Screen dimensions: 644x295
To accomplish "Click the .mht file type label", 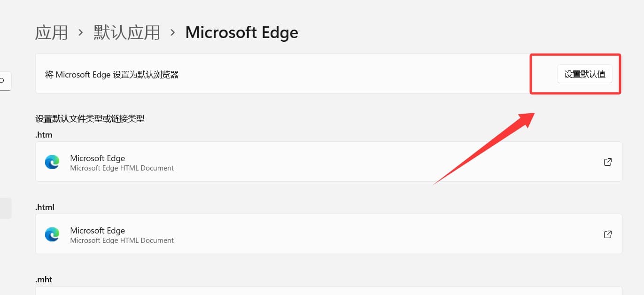I will tap(44, 279).
